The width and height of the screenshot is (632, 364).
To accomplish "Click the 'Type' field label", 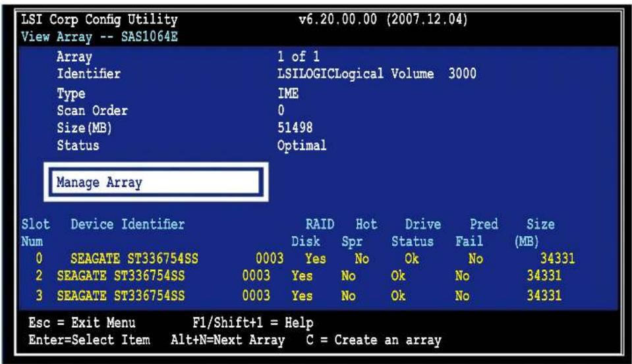I will coord(71,94).
